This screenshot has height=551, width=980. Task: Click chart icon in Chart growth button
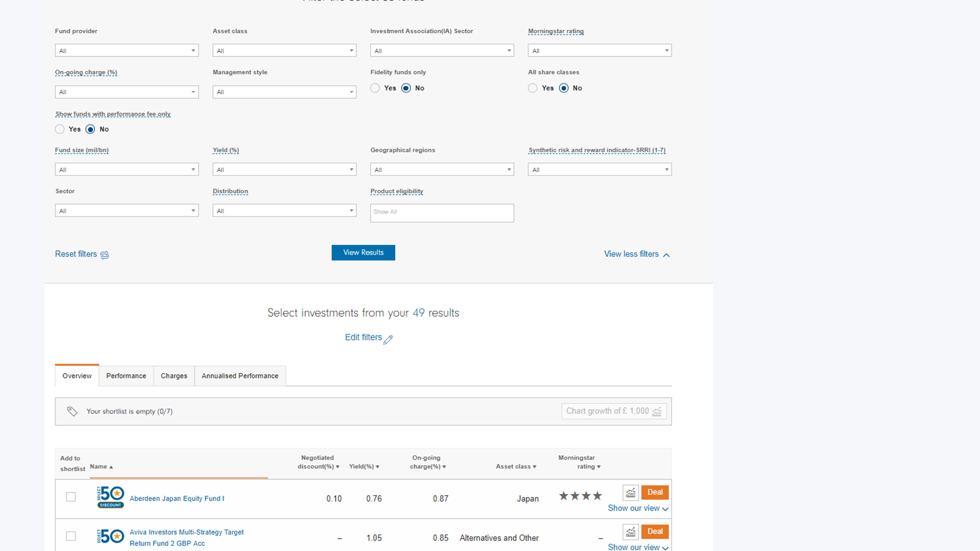[657, 411]
